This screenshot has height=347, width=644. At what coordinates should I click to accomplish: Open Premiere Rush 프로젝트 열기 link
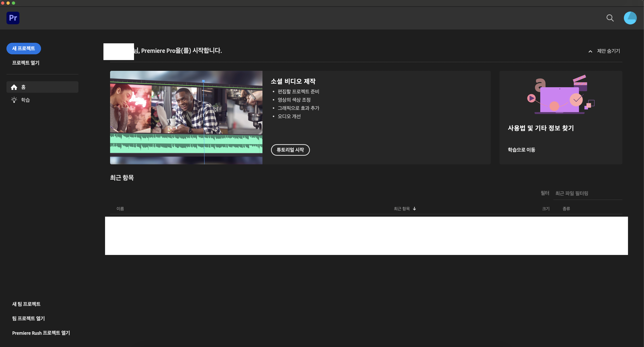coord(41,333)
